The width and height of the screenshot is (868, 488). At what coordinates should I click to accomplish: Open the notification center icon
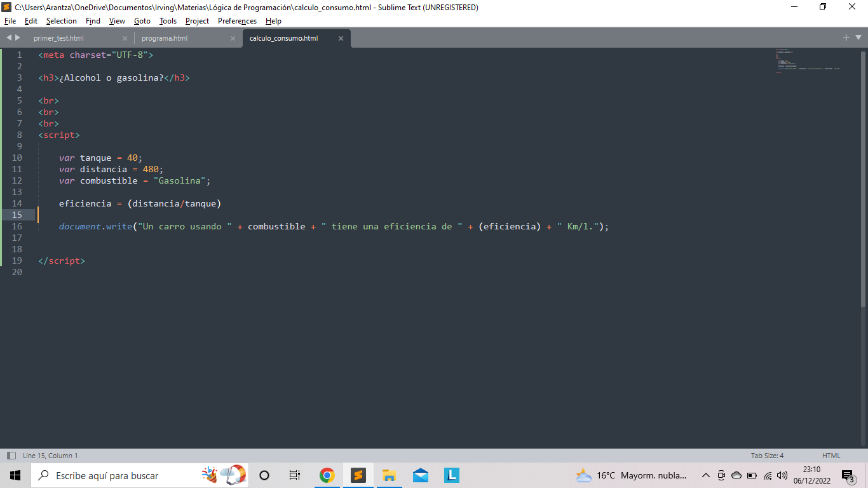[848, 475]
